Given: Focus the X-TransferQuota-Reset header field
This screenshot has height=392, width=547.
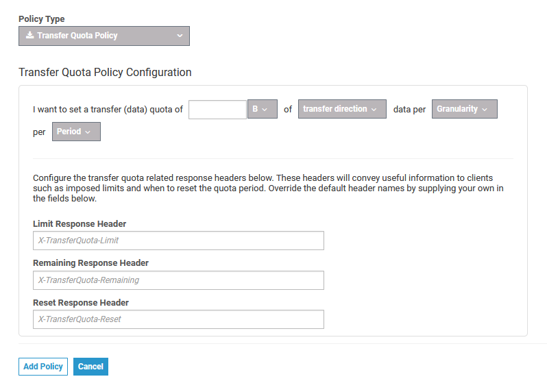Looking at the screenshot, I should click(178, 319).
